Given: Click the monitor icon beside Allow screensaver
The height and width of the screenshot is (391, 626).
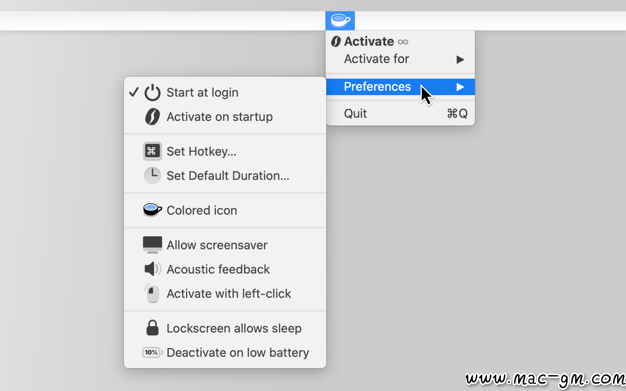Looking at the screenshot, I should click(153, 245).
